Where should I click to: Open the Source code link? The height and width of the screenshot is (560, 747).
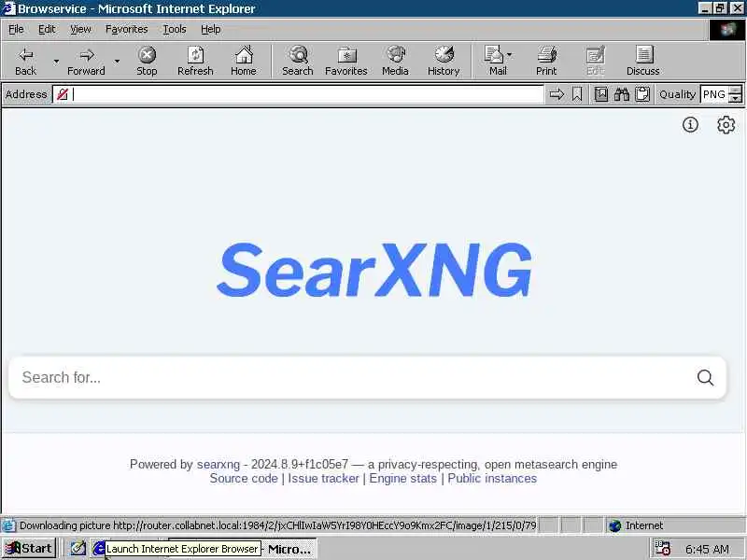pyautogui.click(x=244, y=479)
